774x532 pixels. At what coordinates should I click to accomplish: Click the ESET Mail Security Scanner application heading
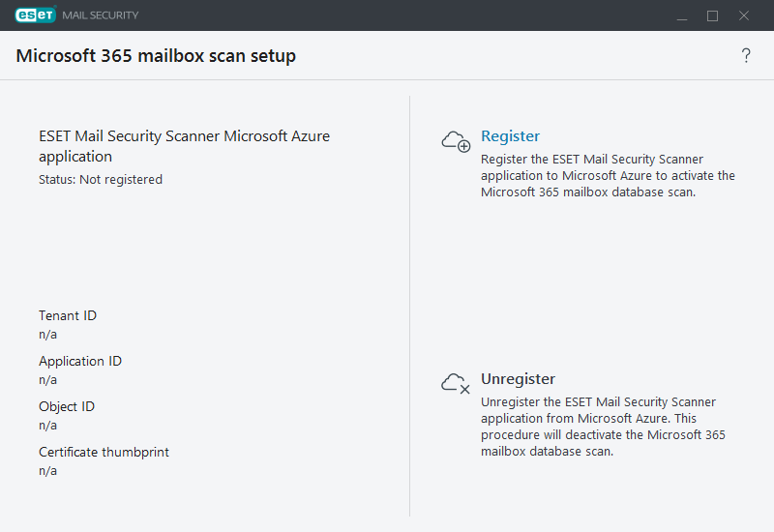tap(184, 146)
